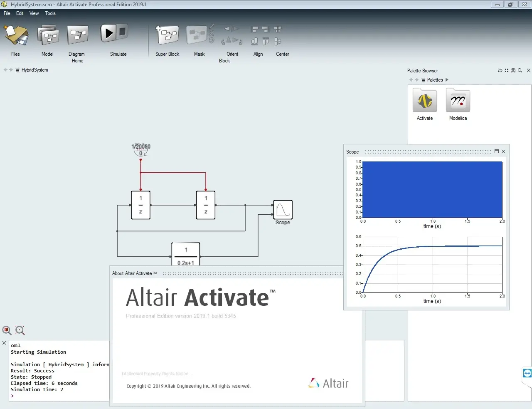This screenshot has width=532, height=409.
Task: Switch Palette Browser to grid view icon
Action: click(x=507, y=70)
